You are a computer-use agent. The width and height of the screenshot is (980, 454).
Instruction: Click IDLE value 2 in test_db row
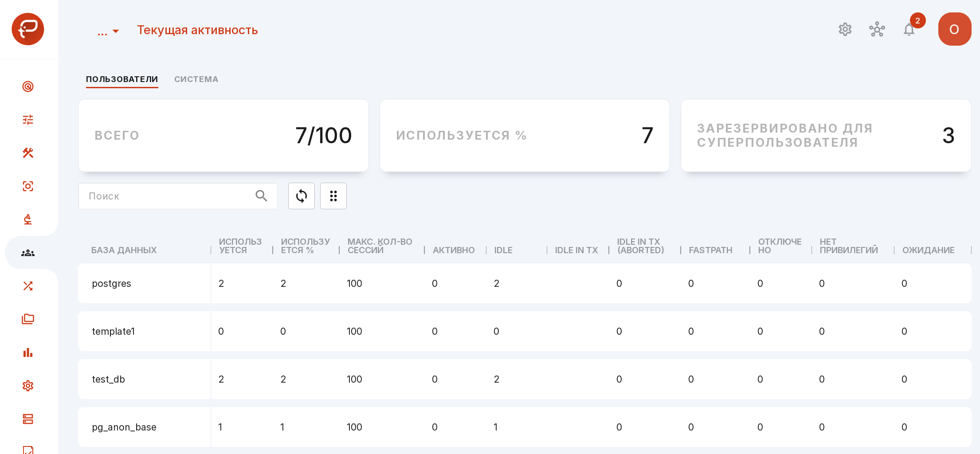pos(497,379)
